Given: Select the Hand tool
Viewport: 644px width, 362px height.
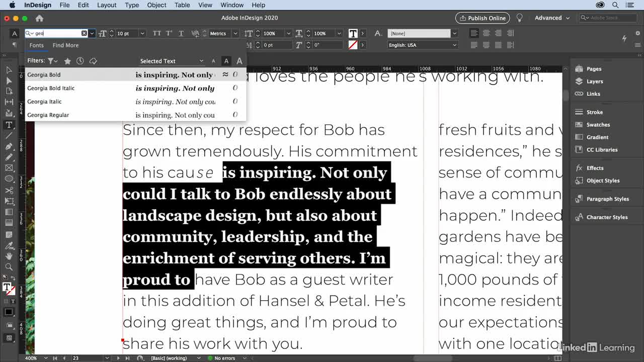Looking at the screenshot, I should tap(9, 256).
